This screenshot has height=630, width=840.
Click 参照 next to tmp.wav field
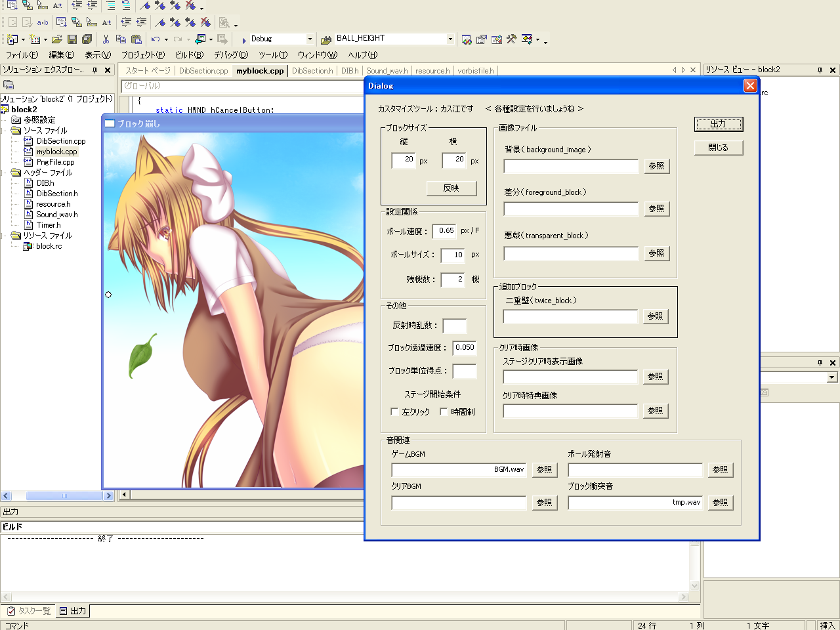(x=720, y=503)
